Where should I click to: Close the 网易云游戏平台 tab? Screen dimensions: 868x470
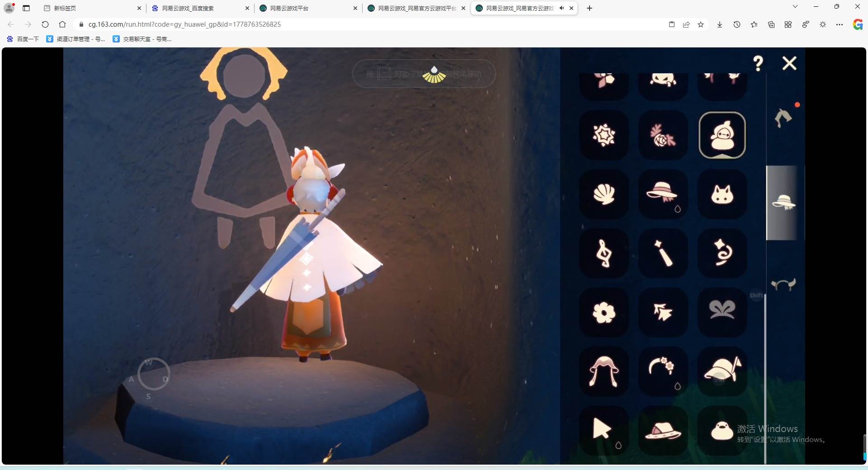[x=355, y=8]
